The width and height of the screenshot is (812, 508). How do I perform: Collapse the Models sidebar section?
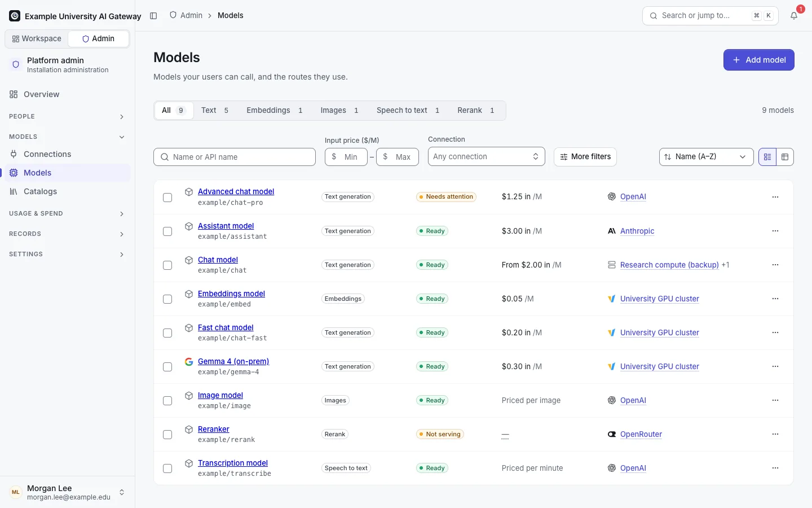click(x=68, y=137)
